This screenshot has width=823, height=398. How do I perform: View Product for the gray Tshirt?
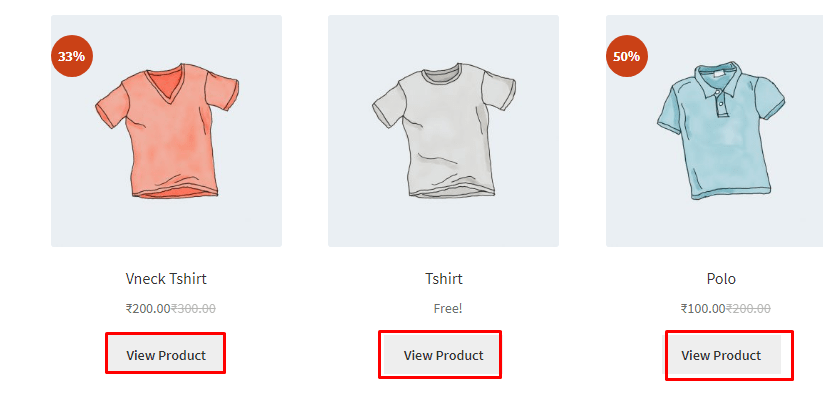[x=443, y=355]
